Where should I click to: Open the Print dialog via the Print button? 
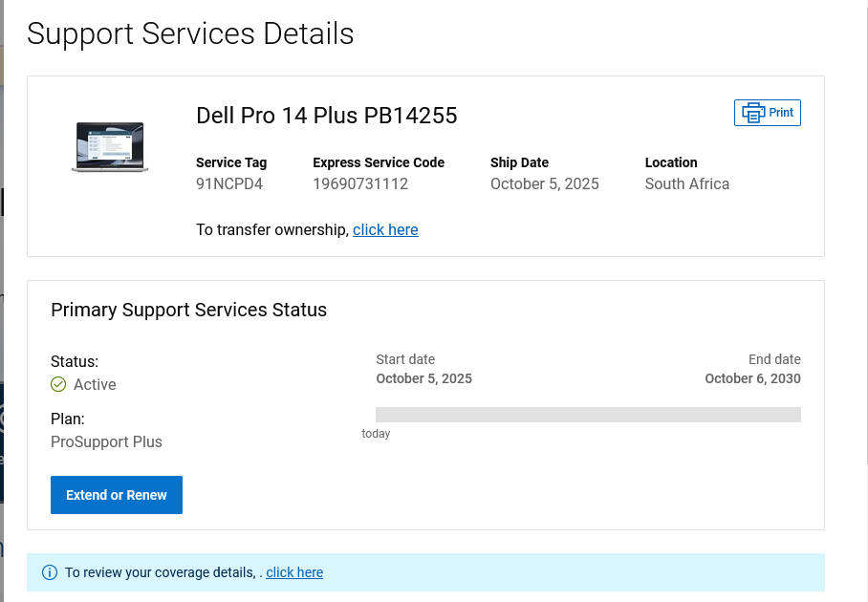point(768,112)
